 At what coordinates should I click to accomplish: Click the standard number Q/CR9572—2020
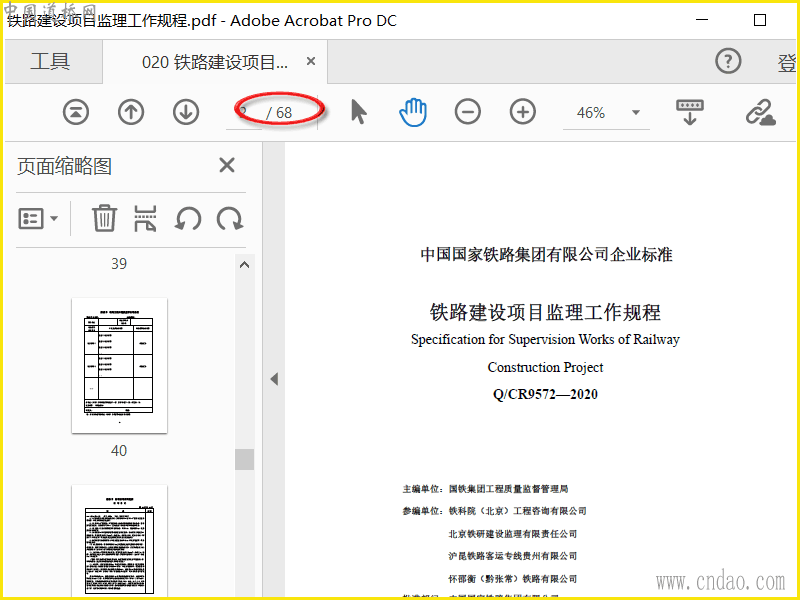[545, 394]
